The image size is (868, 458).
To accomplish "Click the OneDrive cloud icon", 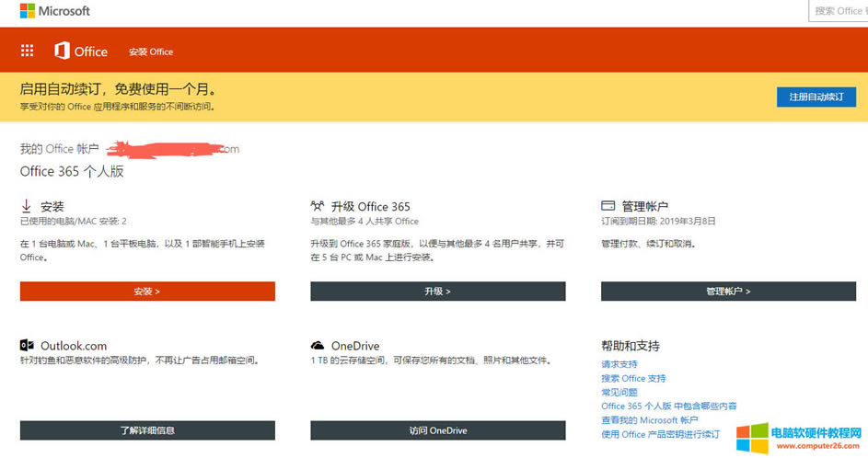I will click(x=318, y=346).
